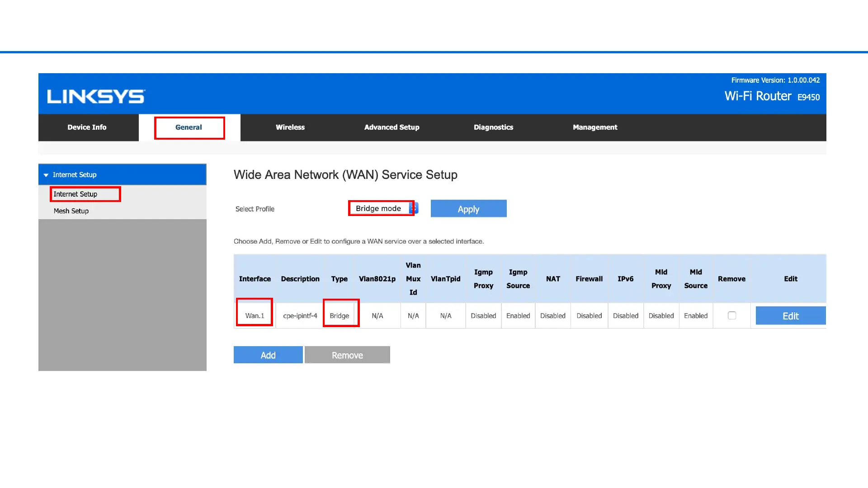
Task: Click Edit for the Wan.1 interface
Action: 790,316
